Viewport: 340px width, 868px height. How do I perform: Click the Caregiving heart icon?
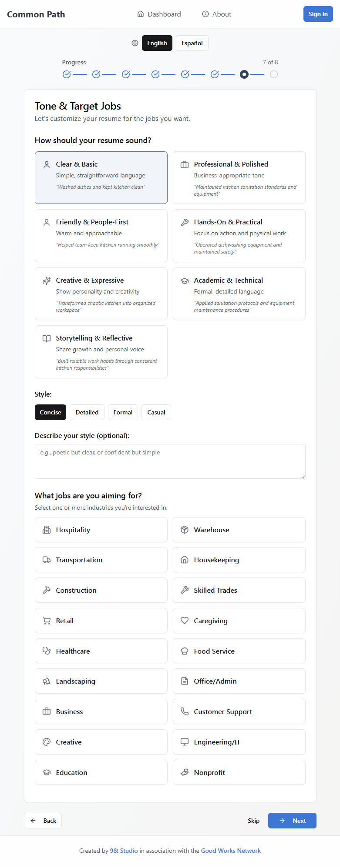point(185,621)
